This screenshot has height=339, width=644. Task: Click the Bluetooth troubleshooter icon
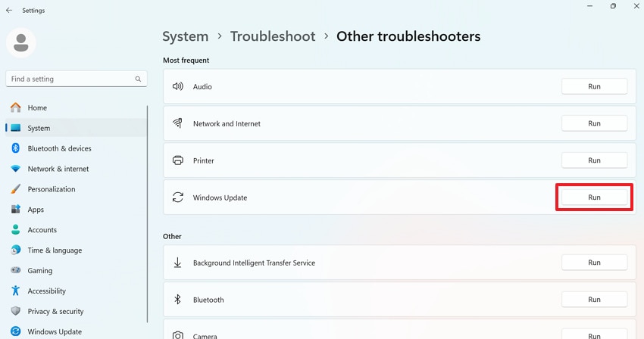[x=177, y=299]
